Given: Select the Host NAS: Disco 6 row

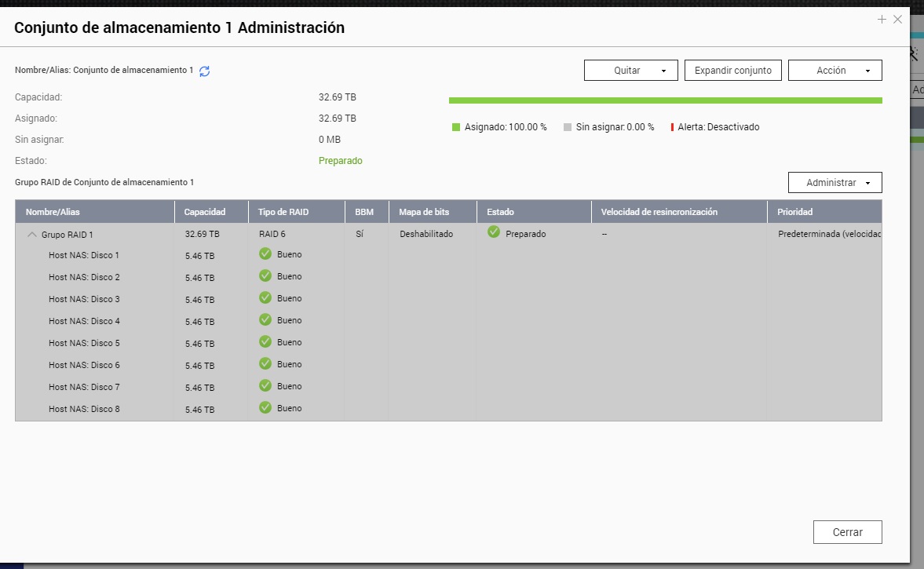Looking at the screenshot, I should [x=84, y=365].
